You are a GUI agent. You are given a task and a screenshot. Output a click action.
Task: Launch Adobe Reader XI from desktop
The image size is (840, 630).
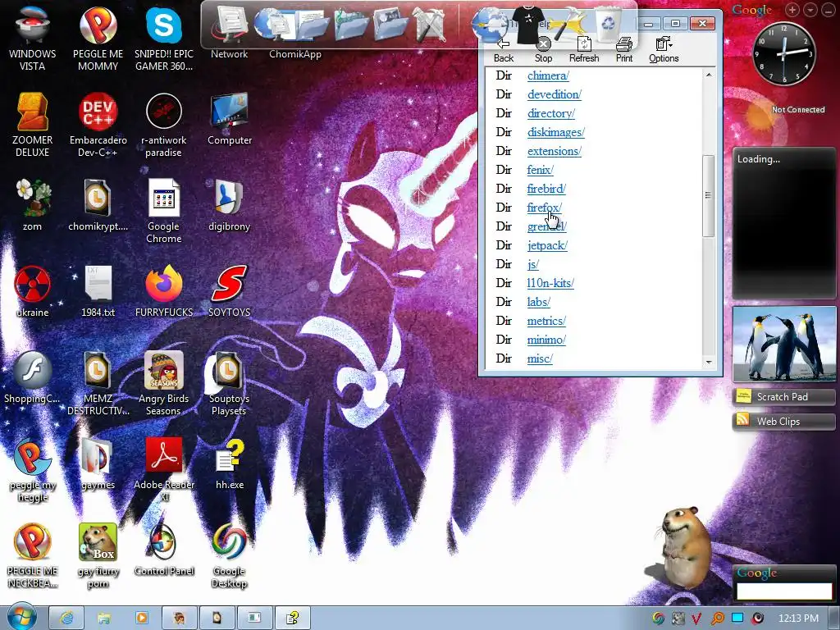pyautogui.click(x=163, y=469)
